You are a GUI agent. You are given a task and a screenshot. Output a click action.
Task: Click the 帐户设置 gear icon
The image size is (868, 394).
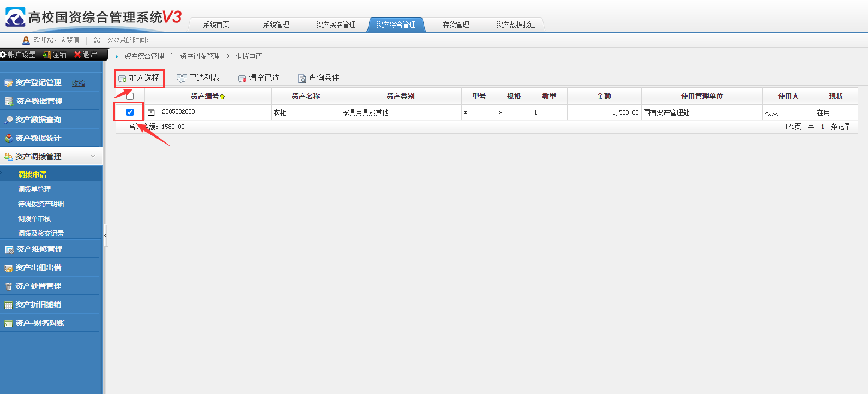[x=3, y=55]
